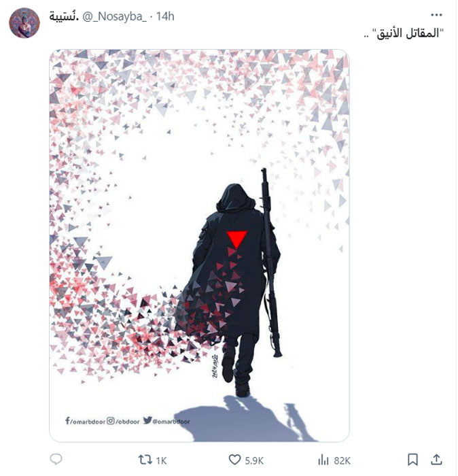Open the reply comment bubble icon
This screenshot has width=458, height=476.
56,459
